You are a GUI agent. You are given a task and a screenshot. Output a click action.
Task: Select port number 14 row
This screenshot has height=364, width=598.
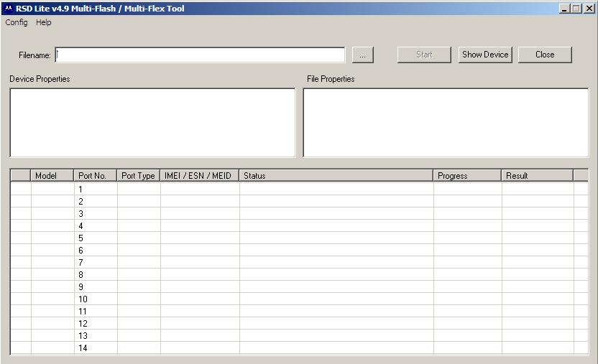coord(300,347)
